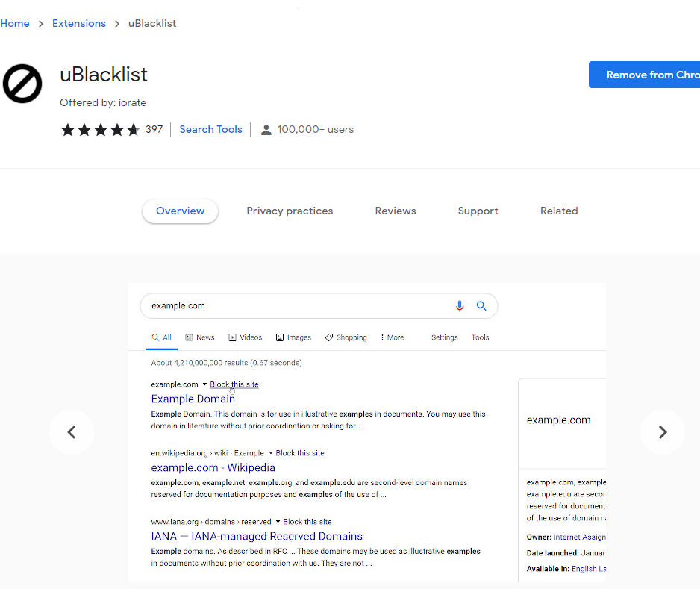700x589 pixels.
Task: Click the star rating icons
Action: coord(101,129)
